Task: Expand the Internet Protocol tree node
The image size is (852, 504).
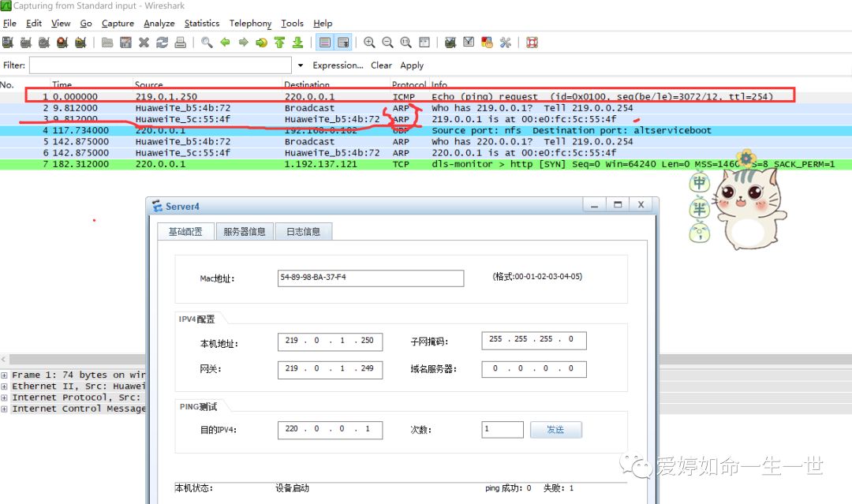Action: [5, 398]
